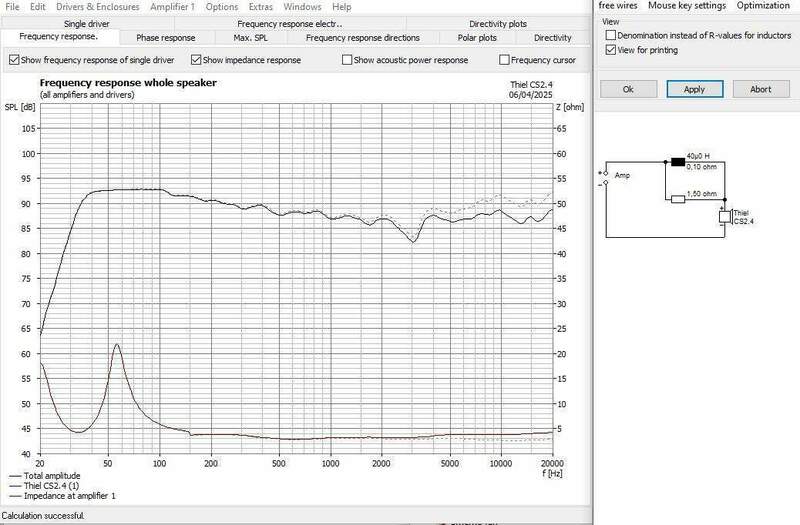Select the 40µ0 H inductor component

point(678,161)
